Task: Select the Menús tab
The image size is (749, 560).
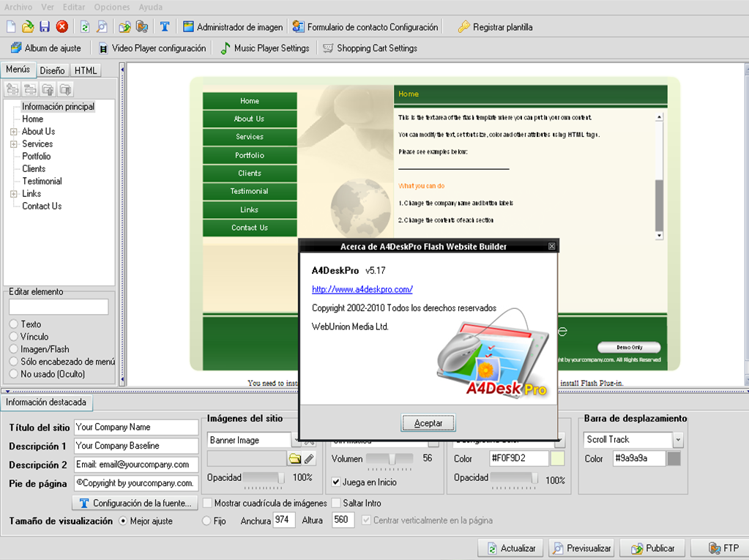Action: point(18,70)
